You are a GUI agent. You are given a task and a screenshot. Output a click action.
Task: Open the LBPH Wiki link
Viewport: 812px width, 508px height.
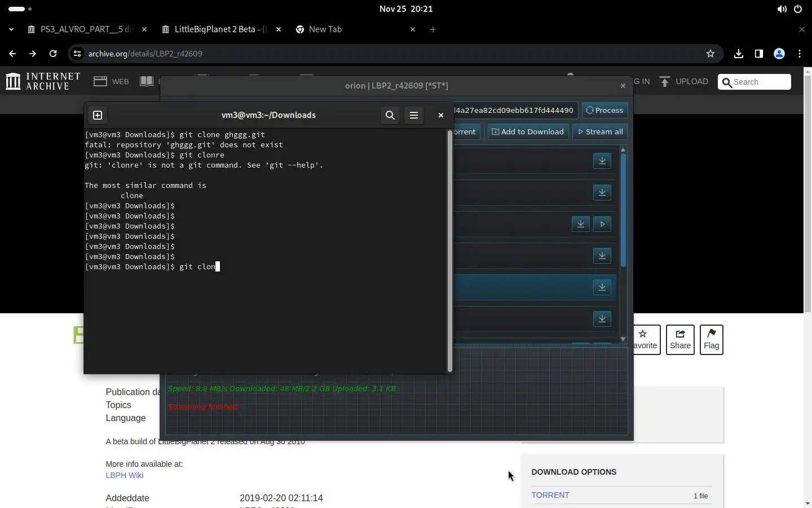pos(125,475)
